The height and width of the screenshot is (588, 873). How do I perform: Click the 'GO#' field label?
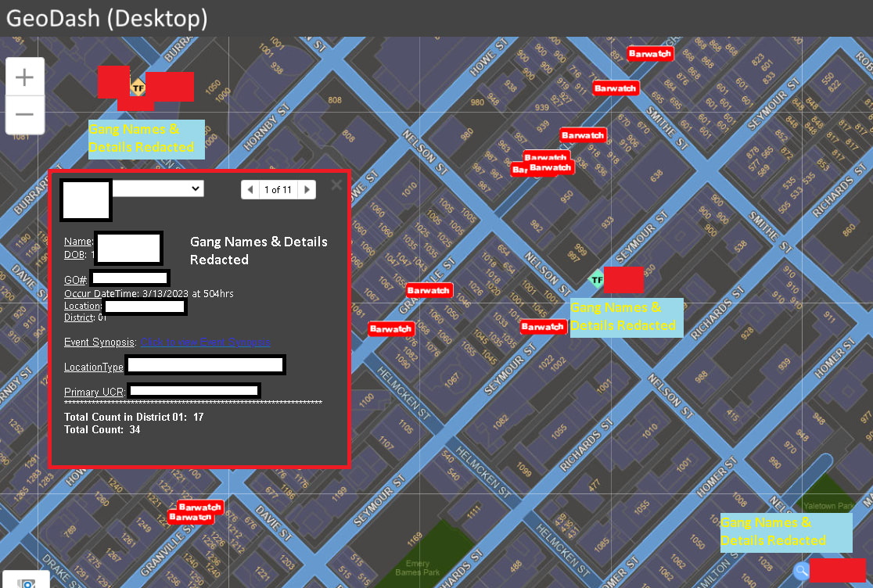(75, 280)
